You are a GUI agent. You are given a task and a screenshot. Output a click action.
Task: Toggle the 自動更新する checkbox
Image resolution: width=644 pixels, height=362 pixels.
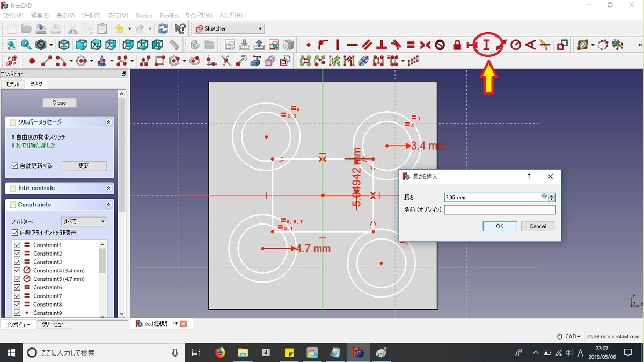(15, 166)
